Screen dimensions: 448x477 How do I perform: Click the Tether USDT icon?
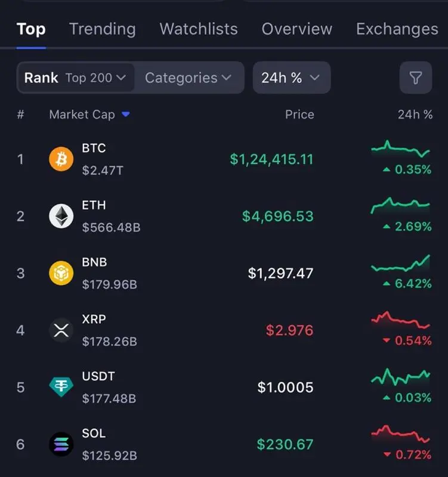(x=61, y=387)
